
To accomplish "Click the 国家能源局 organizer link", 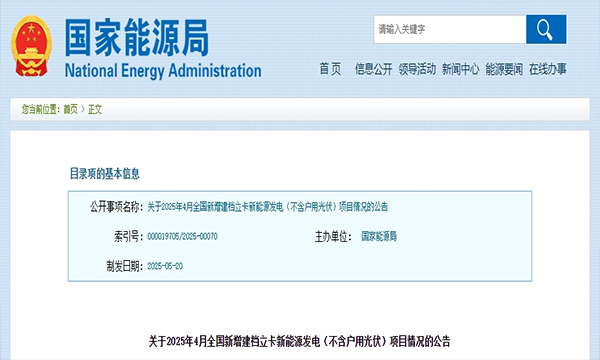I will pos(379,236).
